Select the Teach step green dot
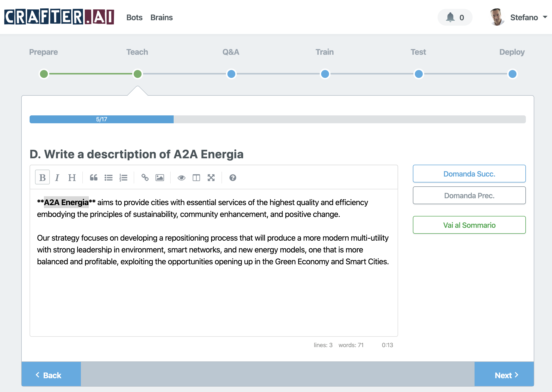 [x=138, y=74]
